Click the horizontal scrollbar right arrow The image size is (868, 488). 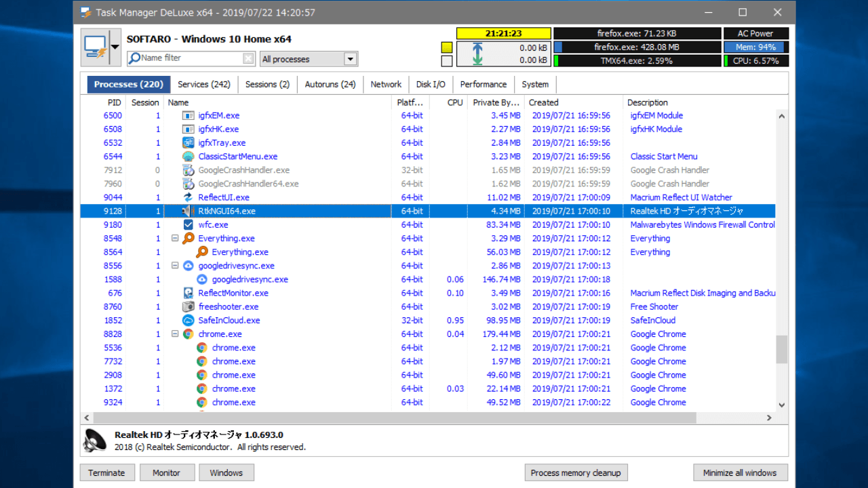(769, 418)
